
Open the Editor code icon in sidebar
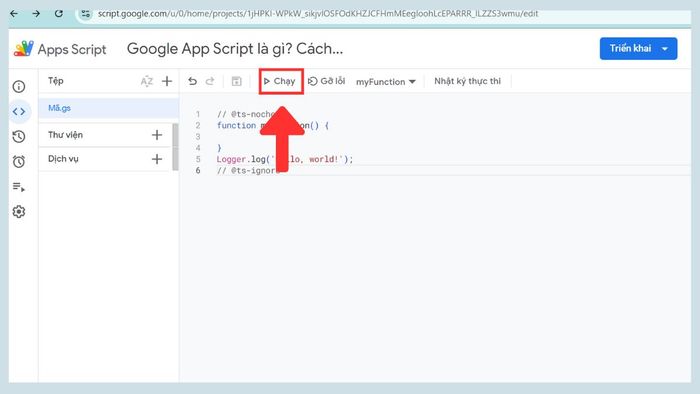coord(19,112)
